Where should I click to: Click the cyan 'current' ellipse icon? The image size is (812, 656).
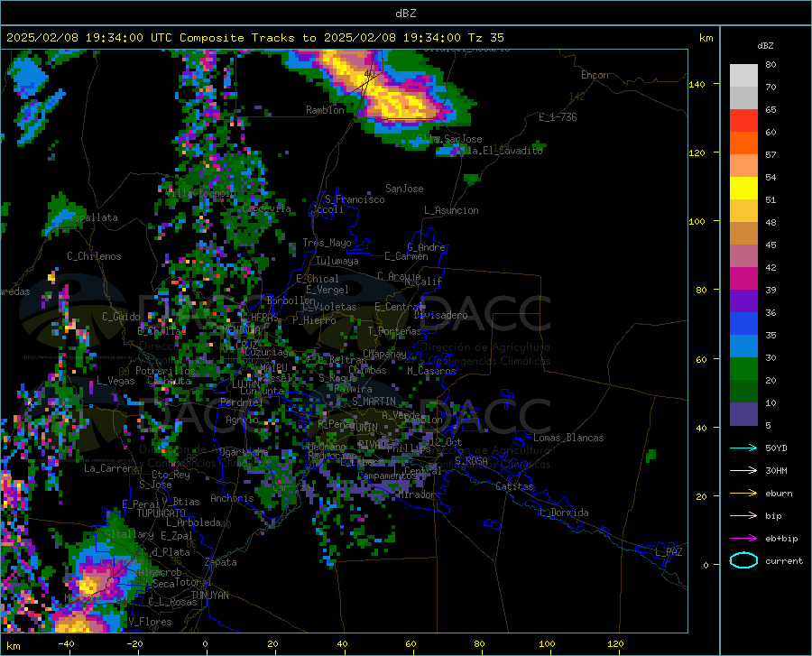743,560
